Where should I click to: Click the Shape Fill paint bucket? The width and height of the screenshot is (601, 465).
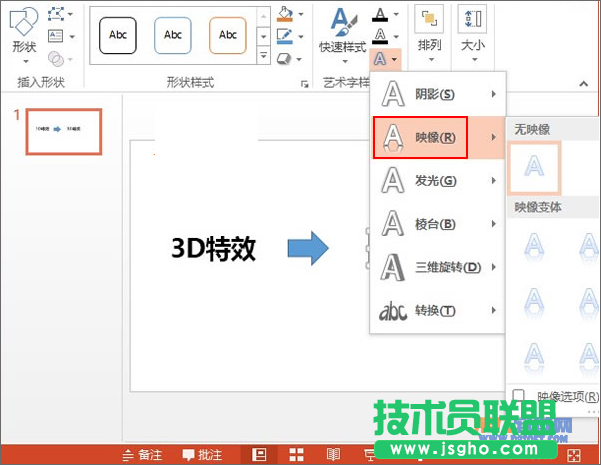coord(285,14)
